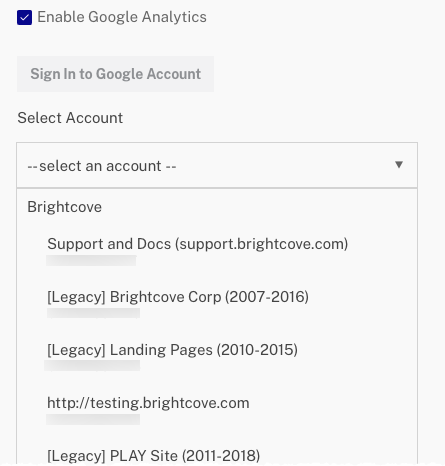Uncheck the Enable Google Analytics checkbox
Image resolution: width=445 pixels, height=466 pixels.
coord(24,17)
